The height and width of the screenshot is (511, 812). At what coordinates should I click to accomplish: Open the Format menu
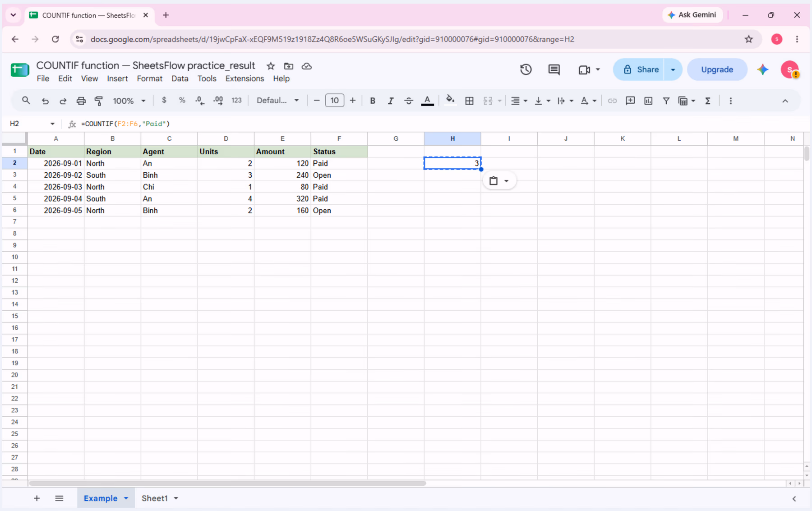pos(149,78)
